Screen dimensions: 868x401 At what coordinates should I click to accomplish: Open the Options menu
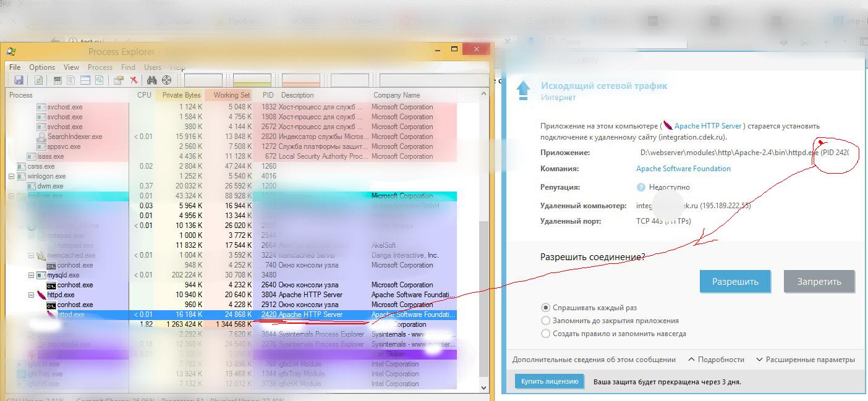(42, 67)
